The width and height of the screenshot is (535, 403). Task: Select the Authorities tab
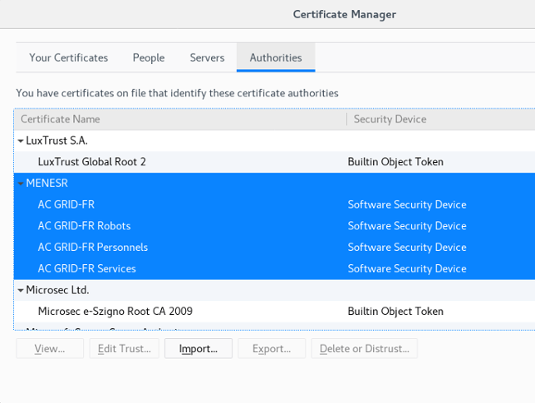coord(276,58)
